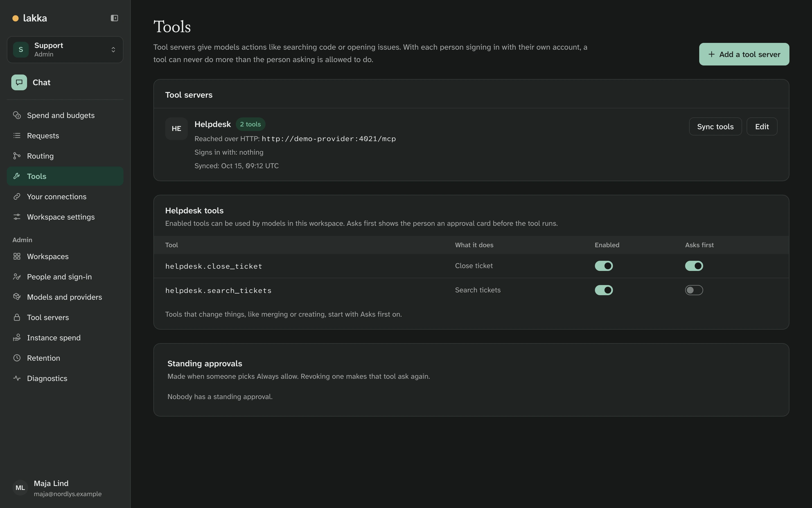Turn on Asks first for helpdesk.search_tickets
Viewport: 812px width, 508px height.
pyautogui.click(x=694, y=290)
